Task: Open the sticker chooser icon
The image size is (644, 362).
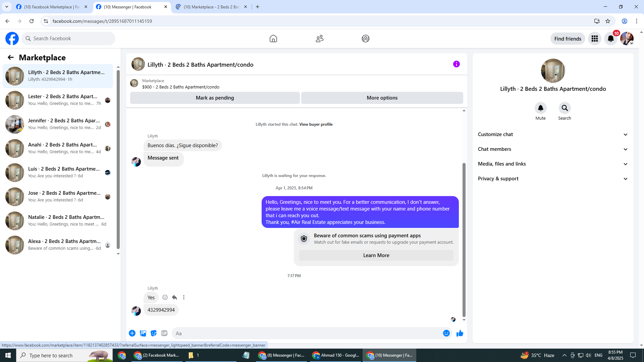Action: 154,333
